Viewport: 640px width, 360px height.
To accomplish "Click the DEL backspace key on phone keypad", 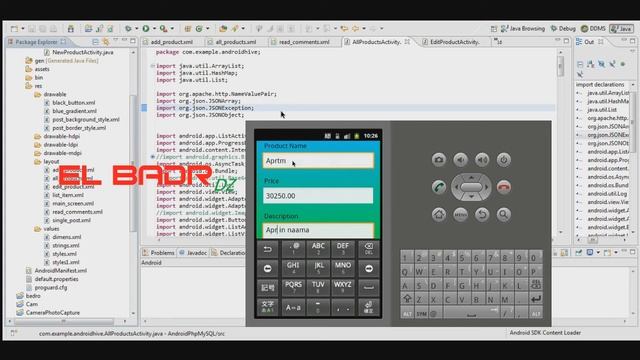I will [x=368, y=249].
